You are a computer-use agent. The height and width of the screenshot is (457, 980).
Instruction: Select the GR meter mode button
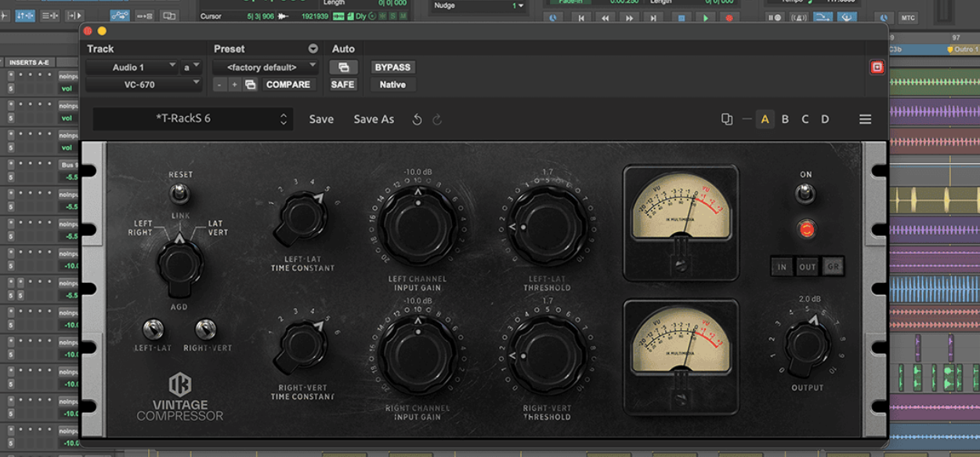(833, 267)
